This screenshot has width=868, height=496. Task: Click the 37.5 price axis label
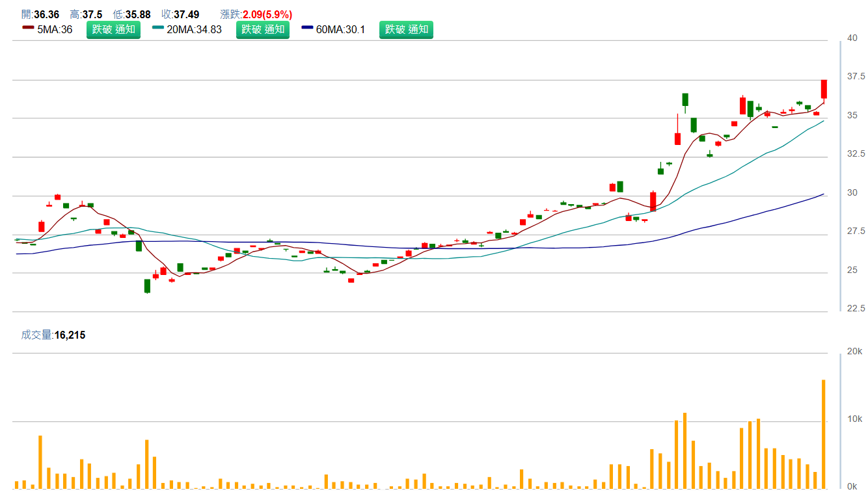pos(856,77)
